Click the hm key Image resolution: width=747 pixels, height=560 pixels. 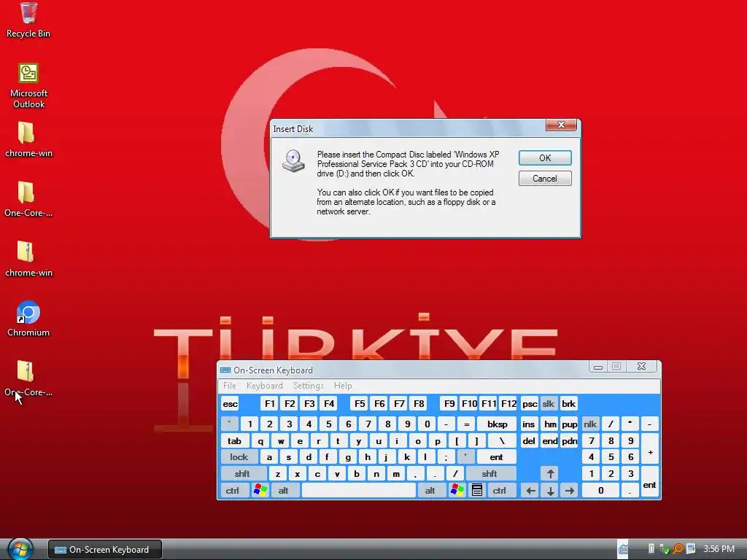550,424
